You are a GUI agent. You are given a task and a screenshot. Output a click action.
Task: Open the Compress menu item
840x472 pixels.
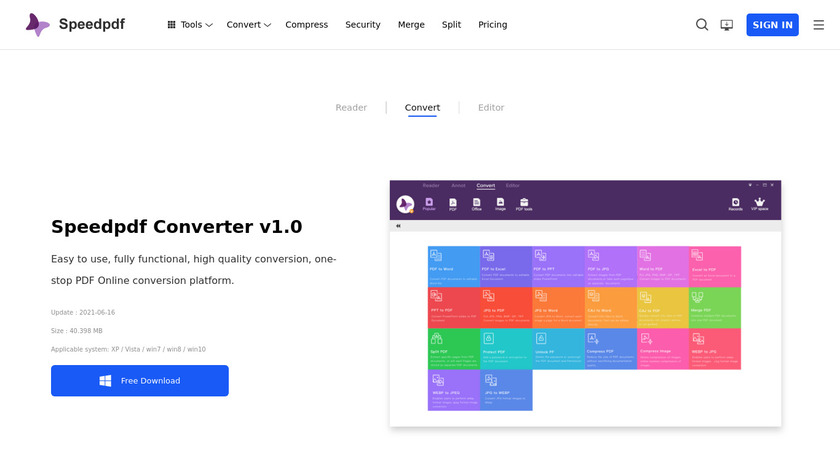(x=306, y=25)
